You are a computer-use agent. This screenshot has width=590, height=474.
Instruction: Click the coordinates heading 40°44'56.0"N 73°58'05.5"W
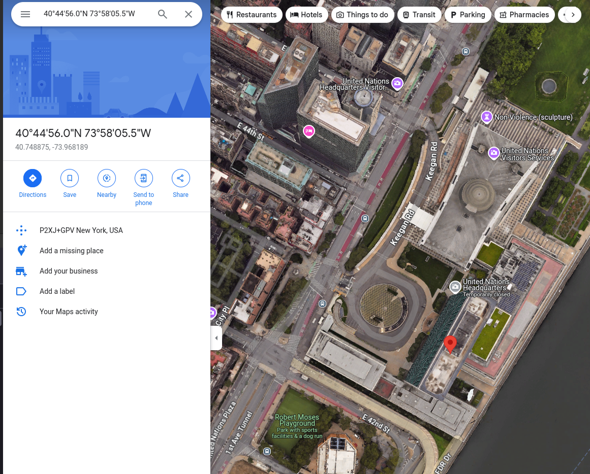(x=83, y=133)
